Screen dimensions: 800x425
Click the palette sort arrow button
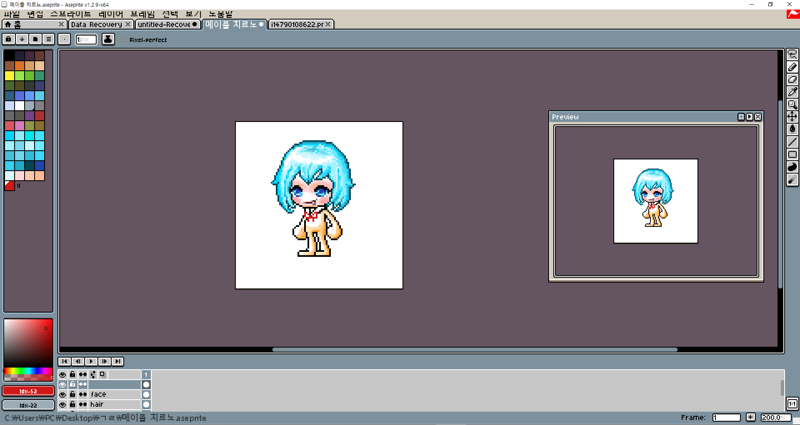click(22, 39)
